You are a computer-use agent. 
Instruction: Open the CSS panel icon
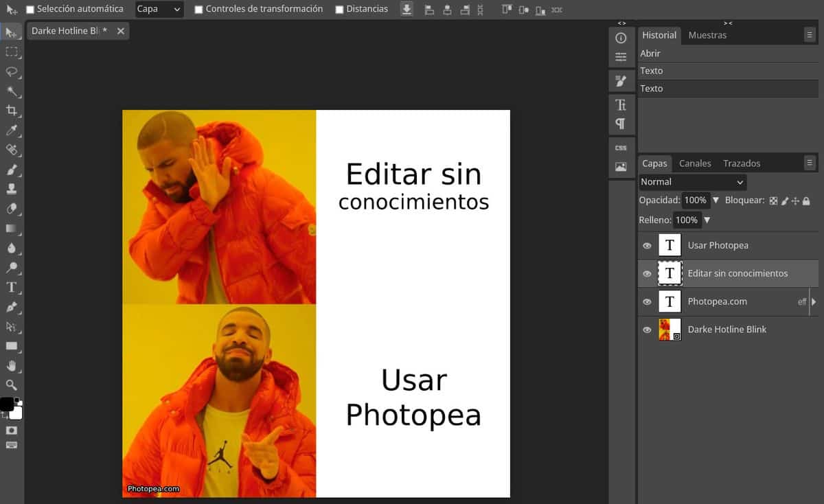pyautogui.click(x=621, y=147)
